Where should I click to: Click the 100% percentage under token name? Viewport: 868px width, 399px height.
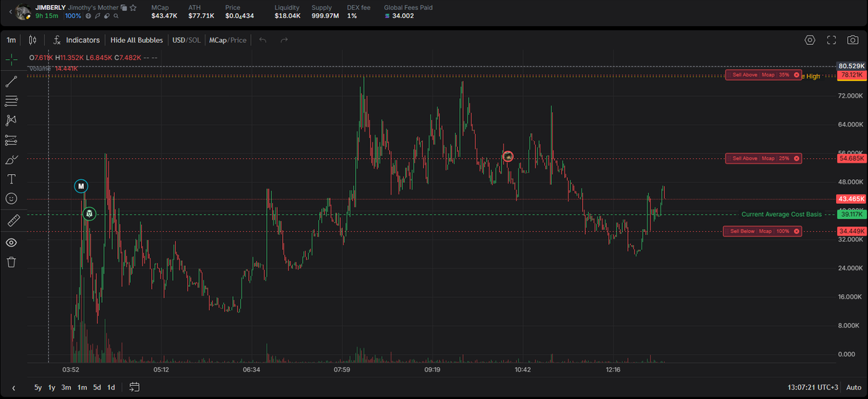[x=73, y=15]
